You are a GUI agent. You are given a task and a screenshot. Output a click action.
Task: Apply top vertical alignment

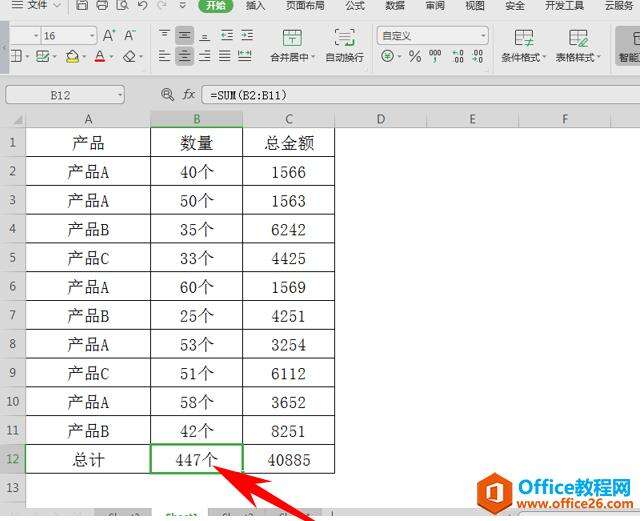164,36
